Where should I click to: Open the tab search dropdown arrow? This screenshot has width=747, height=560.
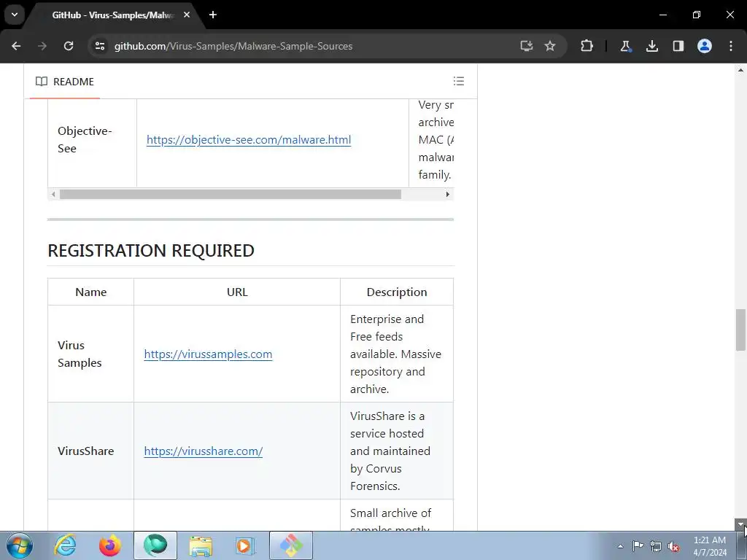15,15
